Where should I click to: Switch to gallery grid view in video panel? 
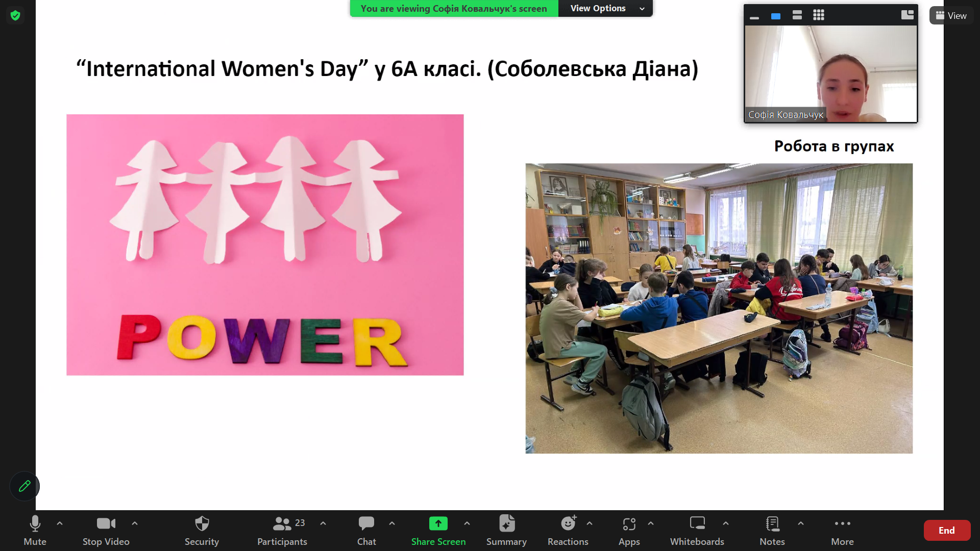point(819,15)
